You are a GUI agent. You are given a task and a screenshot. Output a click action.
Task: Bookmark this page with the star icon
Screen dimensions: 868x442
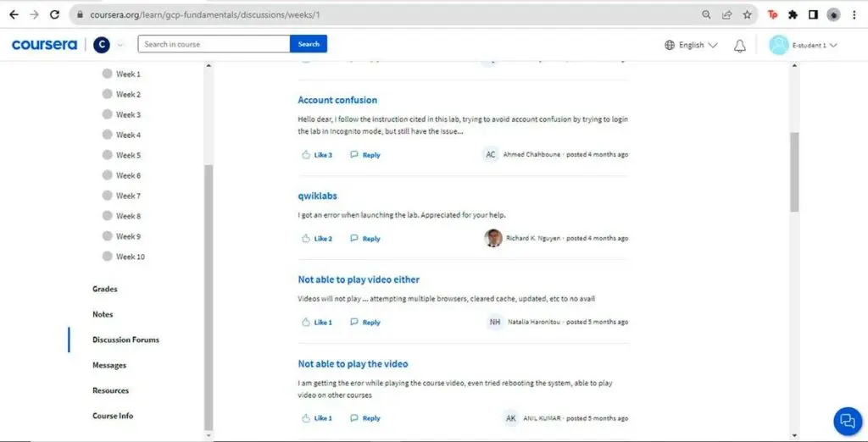tap(748, 15)
